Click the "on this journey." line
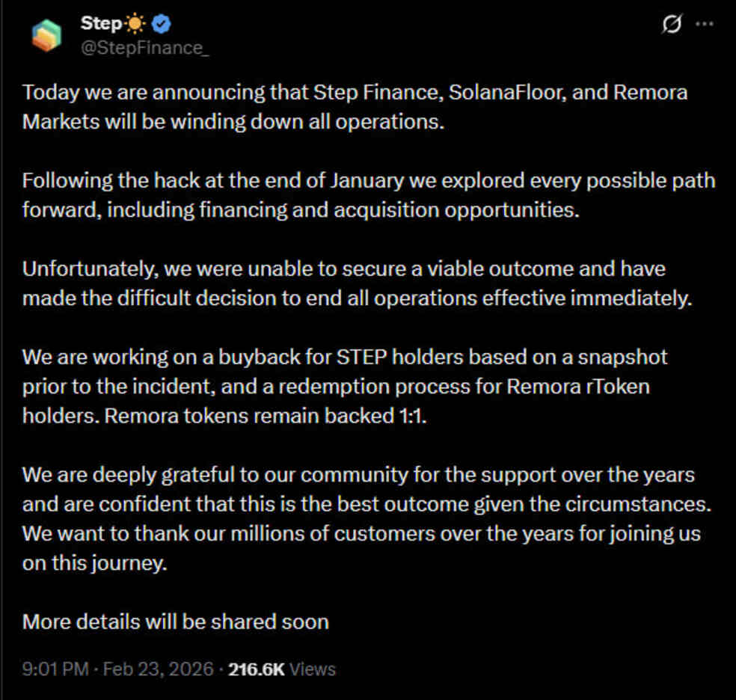Screen dimensions: 736x700 click(94, 564)
